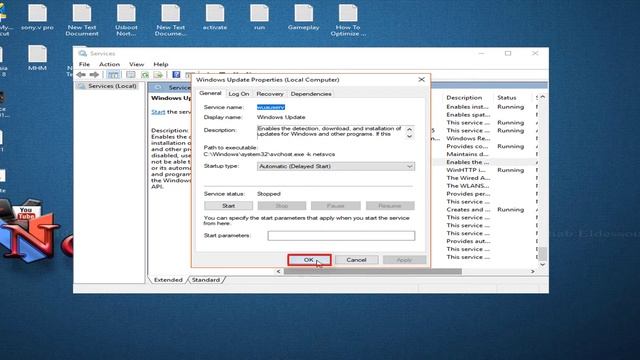Image resolution: width=640 pixels, height=360 pixels.
Task: Click the services list scroll-up arrow
Action: (542, 97)
